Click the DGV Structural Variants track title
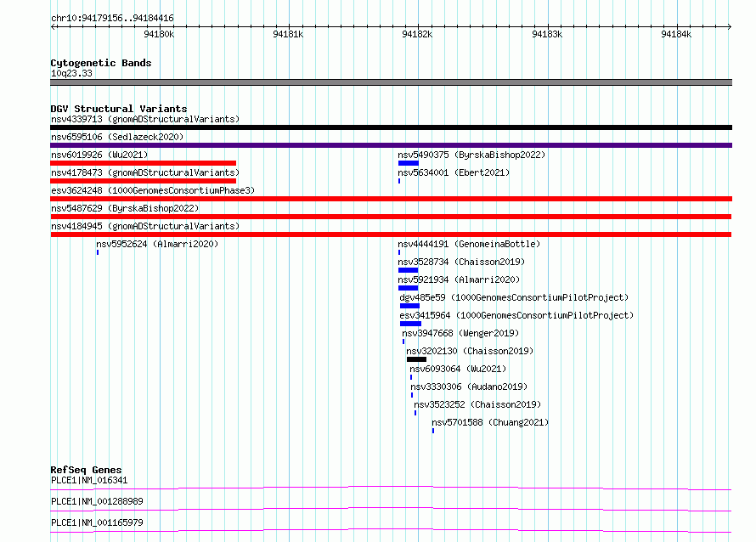The image size is (756, 542). coord(119,109)
